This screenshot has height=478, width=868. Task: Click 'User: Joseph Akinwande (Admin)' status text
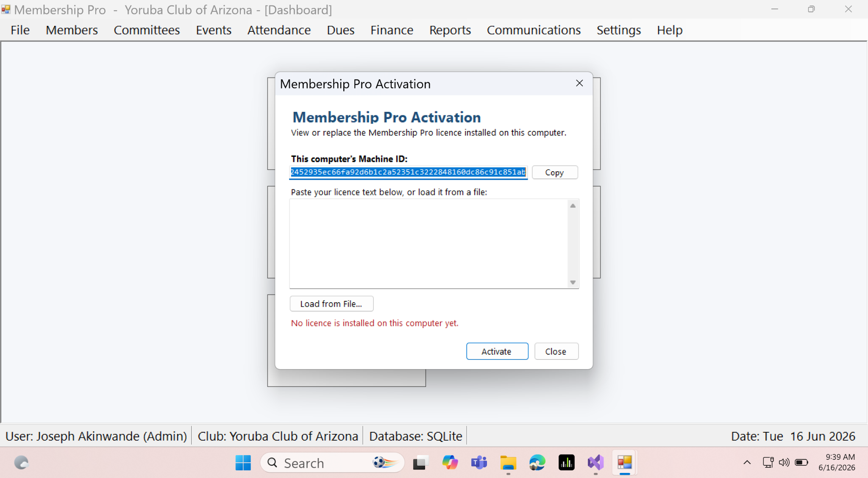(96, 436)
